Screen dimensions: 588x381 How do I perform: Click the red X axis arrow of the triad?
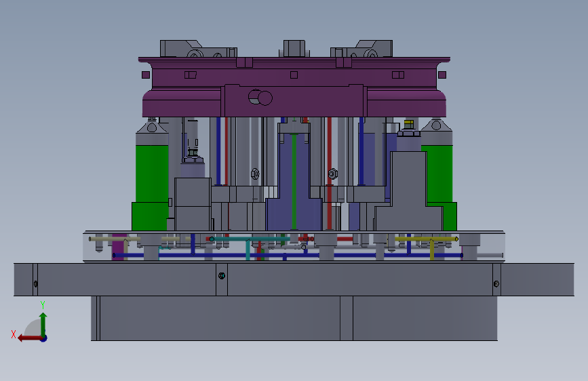(29, 338)
